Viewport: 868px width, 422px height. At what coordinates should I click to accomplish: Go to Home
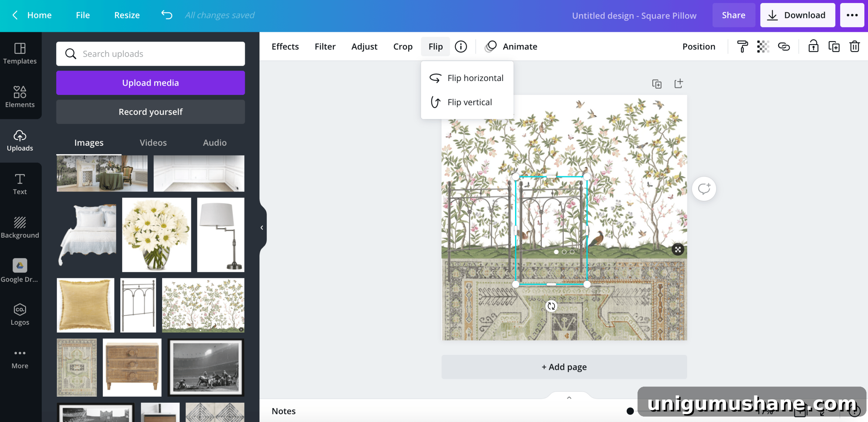coord(39,15)
